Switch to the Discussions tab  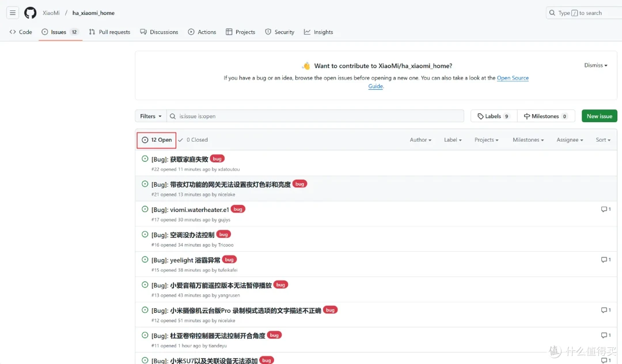(x=159, y=32)
